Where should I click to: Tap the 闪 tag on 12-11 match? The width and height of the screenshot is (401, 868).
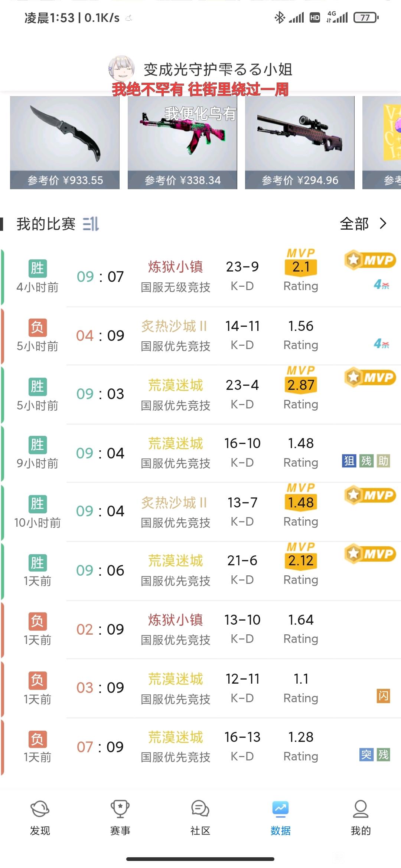click(383, 696)
